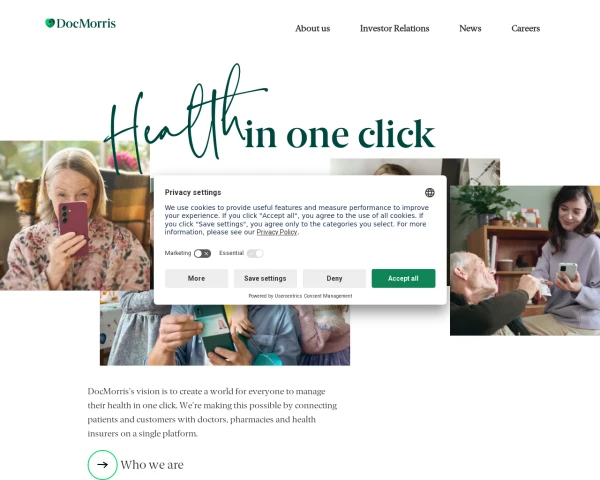Image resolution: width=600 pixels, height=480 pixels.
Task: Select the photo of elderly man and young woman
Action: [x=525, y=261]
